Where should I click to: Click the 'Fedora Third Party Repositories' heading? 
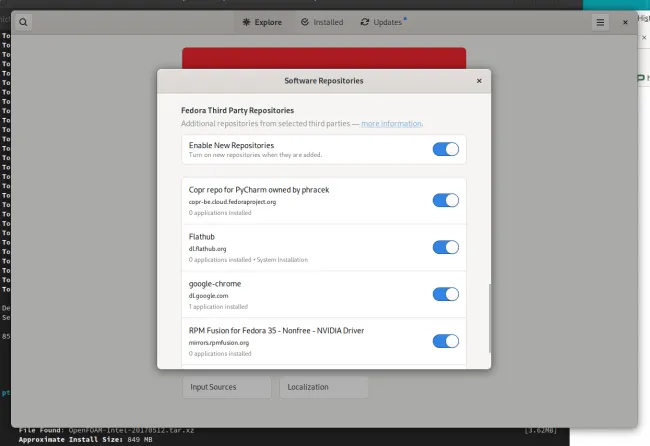coord(237,111)
